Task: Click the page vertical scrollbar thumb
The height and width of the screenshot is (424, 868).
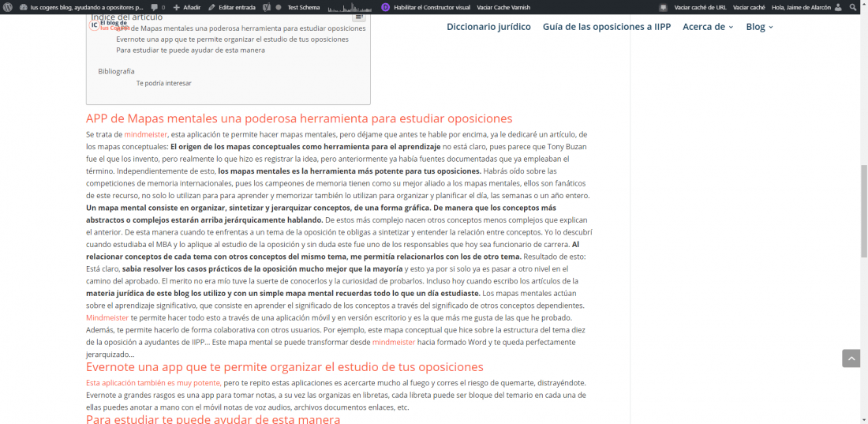Action: tap(863, 211)
